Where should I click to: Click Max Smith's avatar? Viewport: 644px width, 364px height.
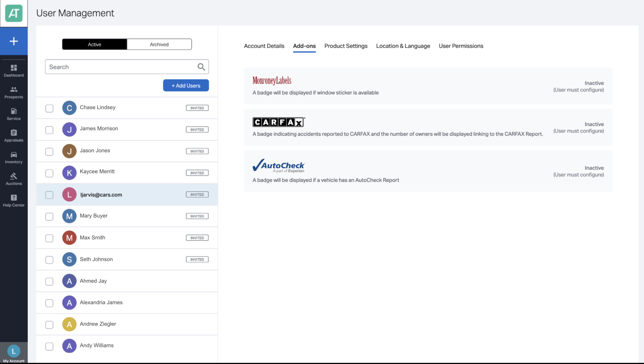click(69, 238)
